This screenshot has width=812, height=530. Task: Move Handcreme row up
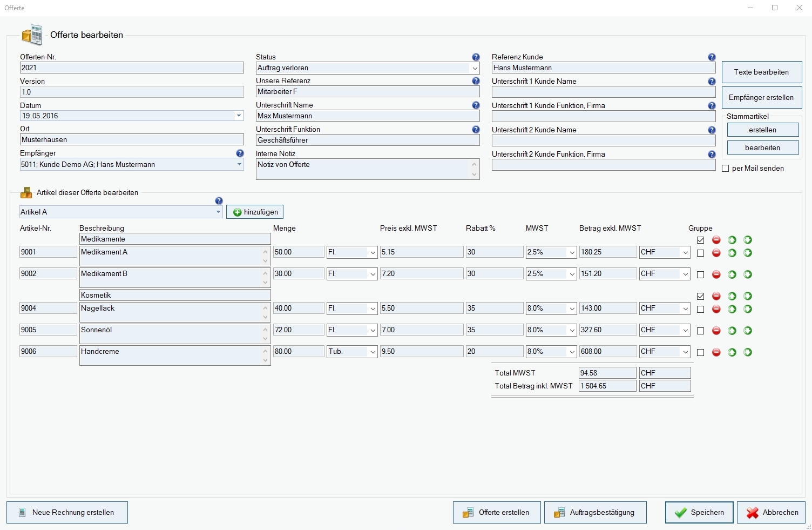732,352
